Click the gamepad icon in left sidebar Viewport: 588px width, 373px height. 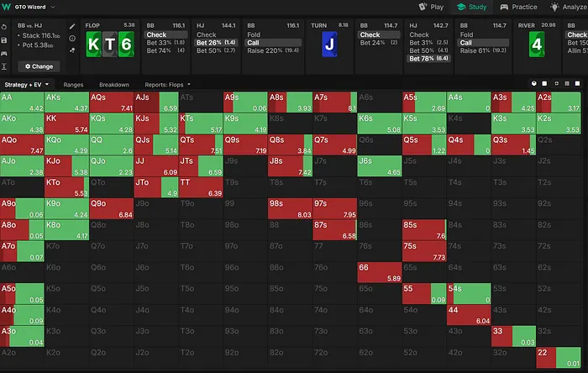6,52
